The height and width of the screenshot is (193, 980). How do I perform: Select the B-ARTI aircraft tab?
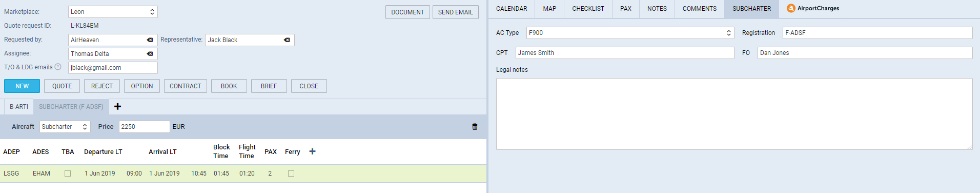pos(19,107)
